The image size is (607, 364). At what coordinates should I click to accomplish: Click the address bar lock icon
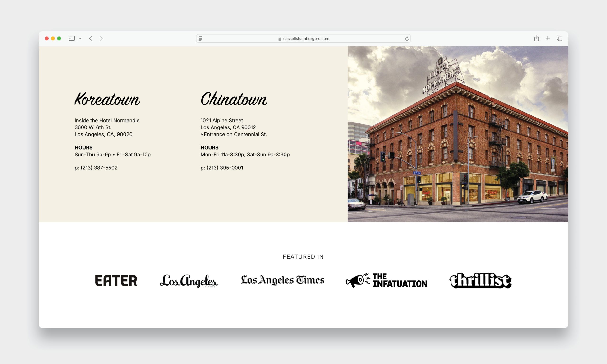[x=280, y=39]
